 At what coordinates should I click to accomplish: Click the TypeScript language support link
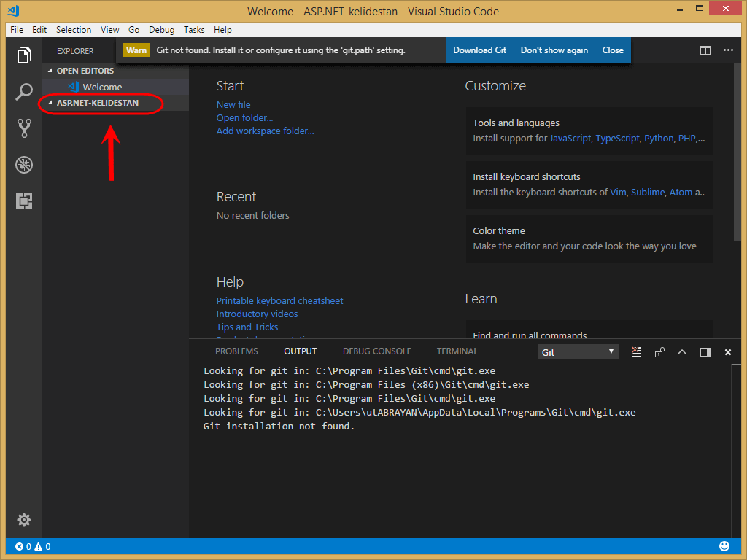617,138
